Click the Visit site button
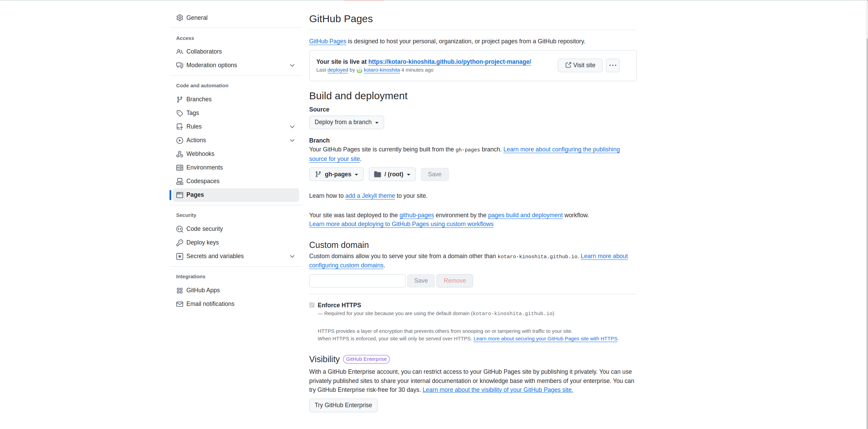 point(580,65)
